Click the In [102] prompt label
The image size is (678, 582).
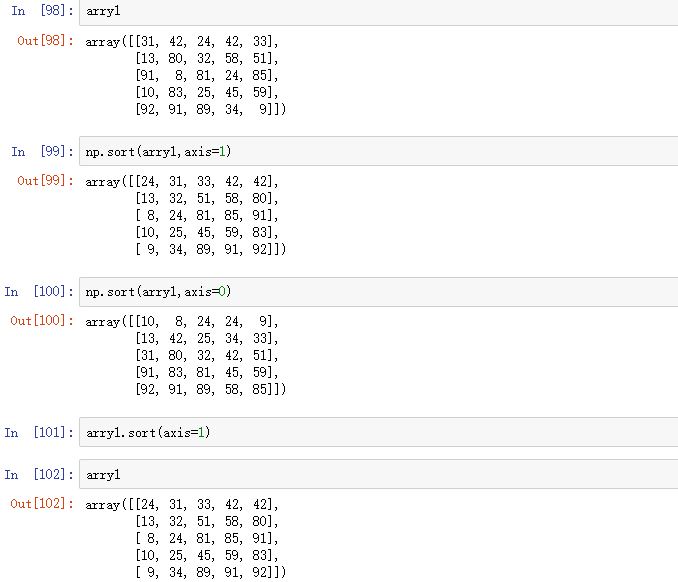point(39,474)
